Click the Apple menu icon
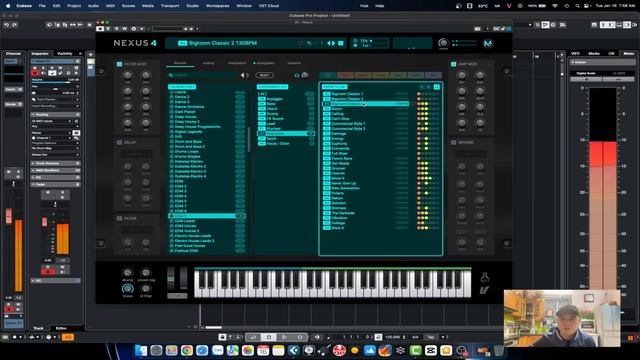Viewport: 640px width, 360px height. (8, 6)
